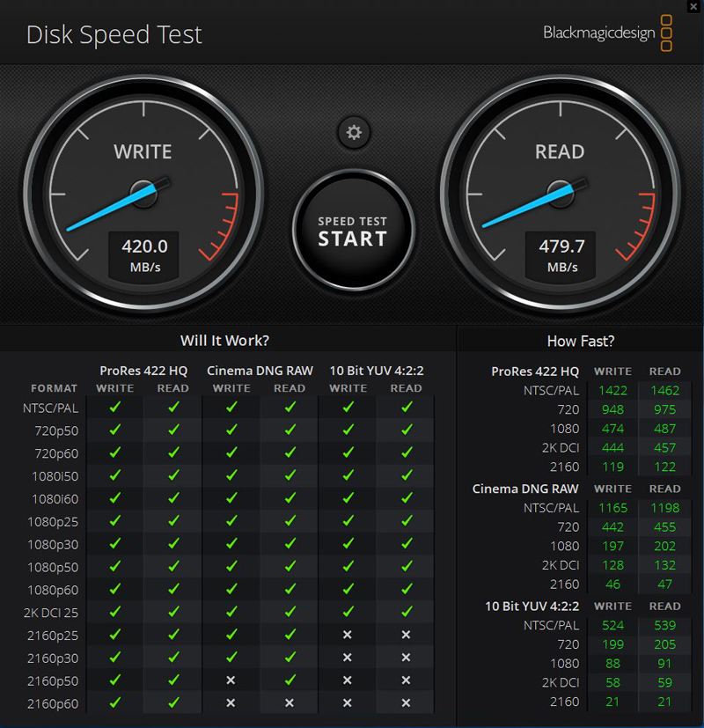Click the Speed Test Start button
Image resolution: width=704 pixels, height=728 pixels.
[352, 232]
